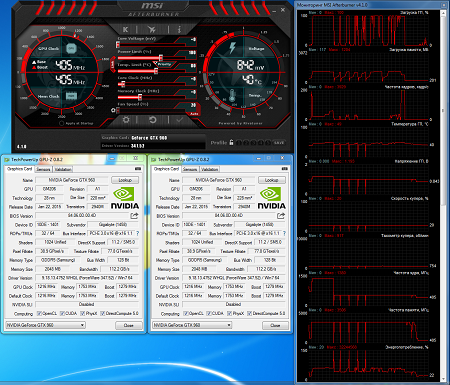Image resolution: width=450 pixels, height=385 pixels.
Task: Click the Core Voltage slider handle
Action: tap(118, 45)
